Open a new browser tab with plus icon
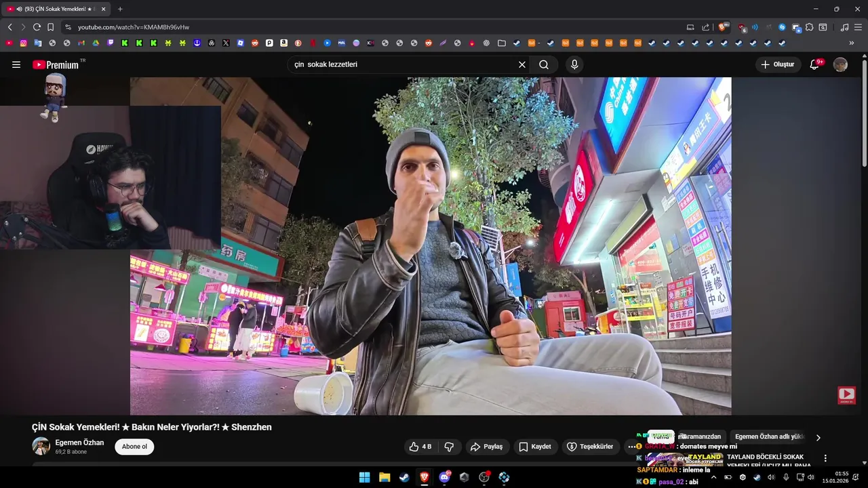The image size is (868, 488). click(x=120, y=9)
